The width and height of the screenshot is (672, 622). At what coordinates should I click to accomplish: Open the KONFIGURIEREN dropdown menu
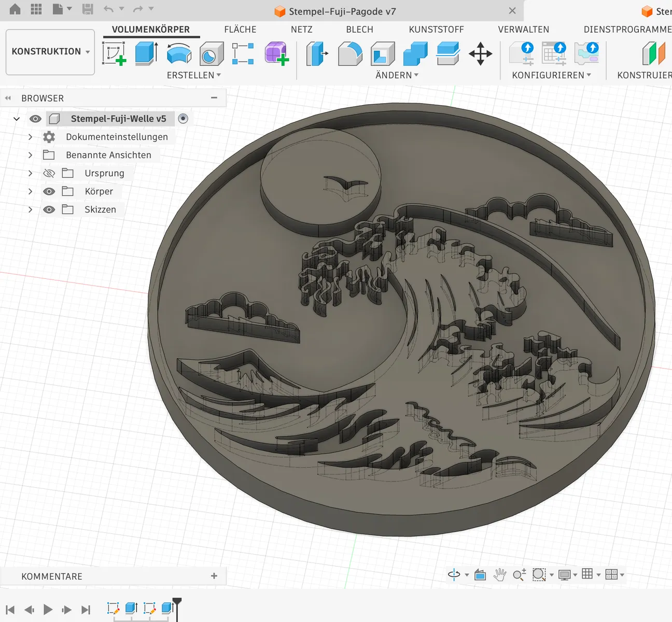pyautogui.click(x=552, y=75)
